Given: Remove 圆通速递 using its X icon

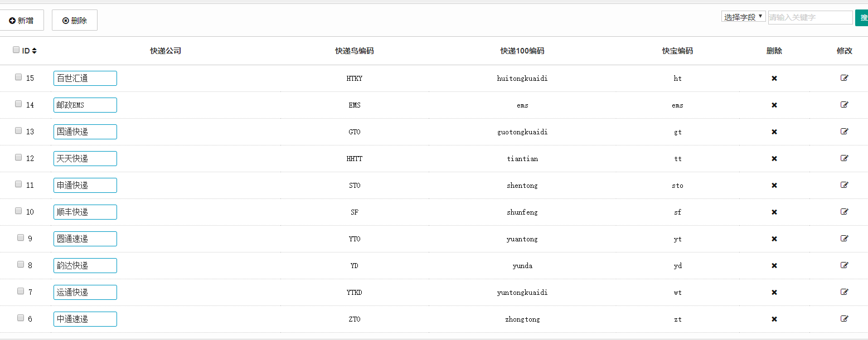Looking at the screenshot, I should (x=774, y=239).
